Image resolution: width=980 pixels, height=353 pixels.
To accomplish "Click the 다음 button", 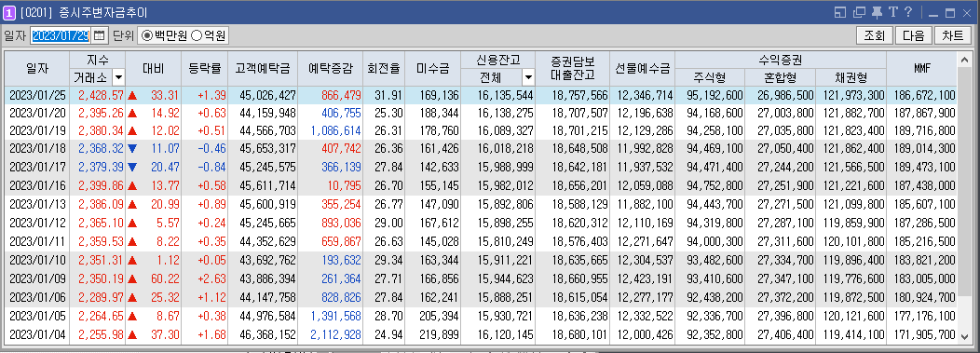I will [913, 35].
